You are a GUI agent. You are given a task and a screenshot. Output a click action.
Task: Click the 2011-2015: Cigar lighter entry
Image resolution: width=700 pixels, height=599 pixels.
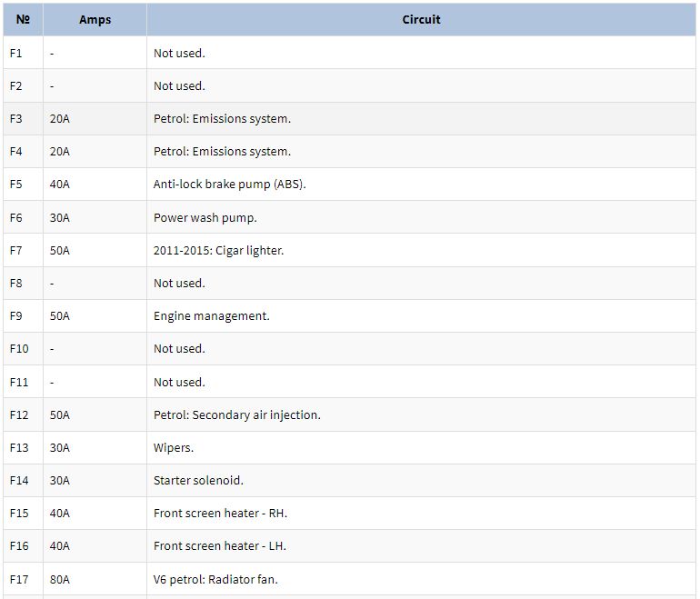point(218,250)
